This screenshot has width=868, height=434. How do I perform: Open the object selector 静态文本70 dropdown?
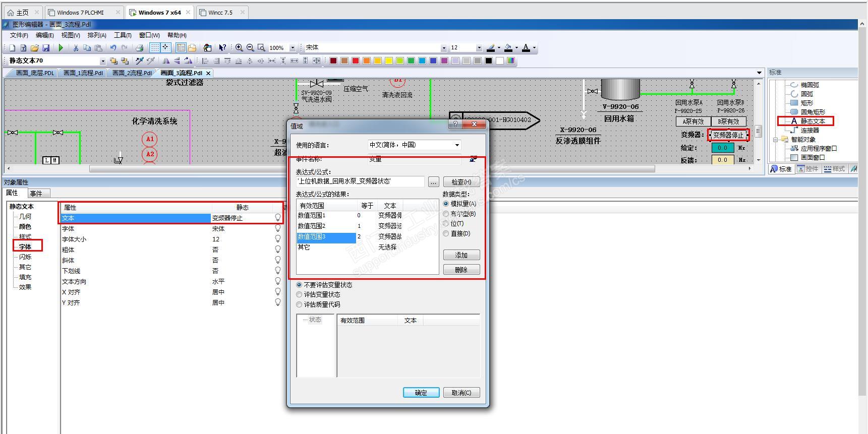click(x=103, y=61)
